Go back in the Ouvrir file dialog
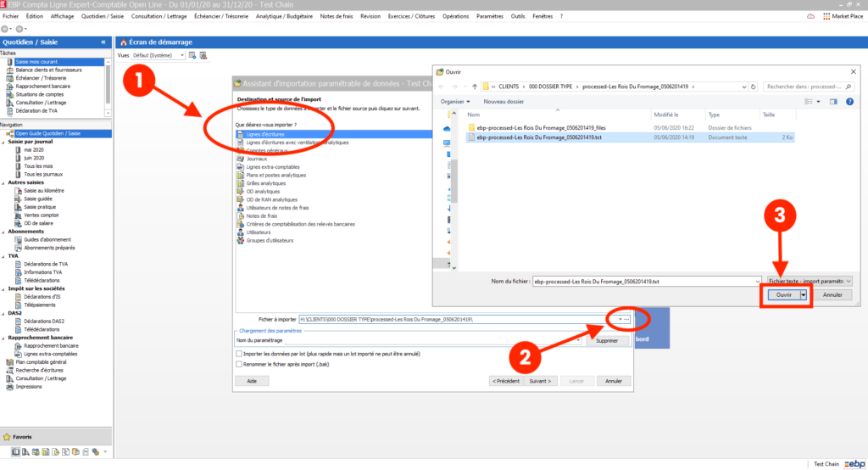 [x=442, y=87]
